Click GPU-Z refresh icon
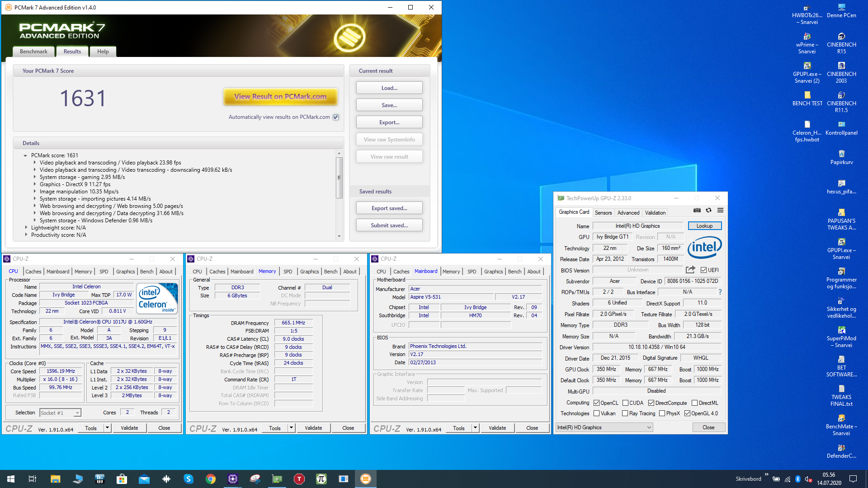The image size is (868, 488). point(708,210)
